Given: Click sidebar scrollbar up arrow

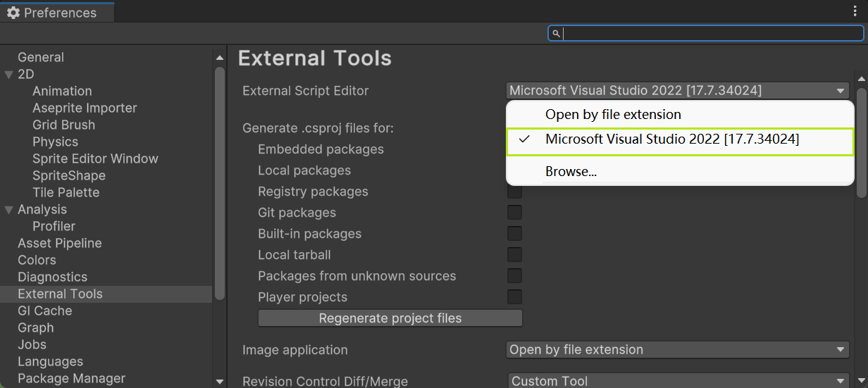Looking at the screenshot, I should (220, 58).
